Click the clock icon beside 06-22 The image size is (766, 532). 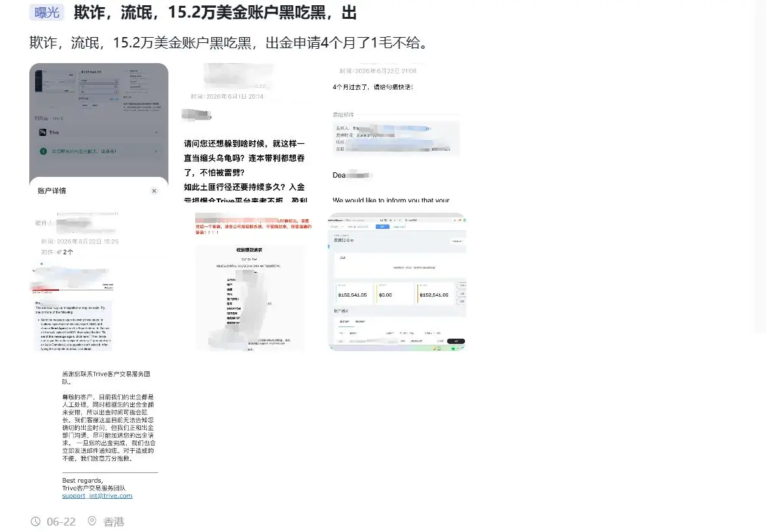tap(36, 522)
